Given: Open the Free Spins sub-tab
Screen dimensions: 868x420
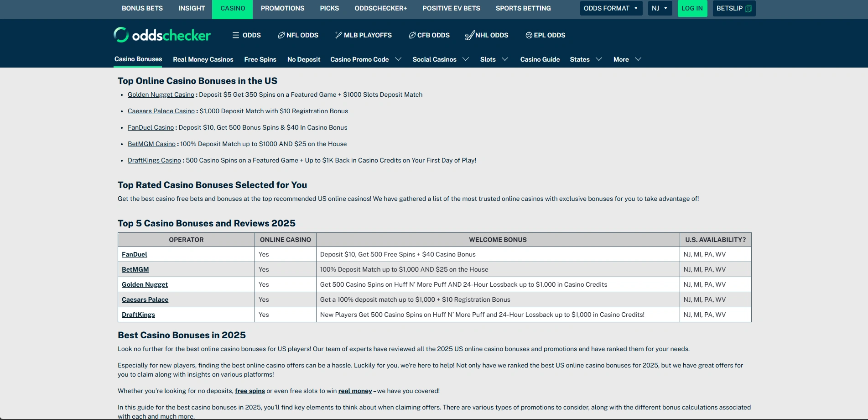Looking at the screenshot, I should 260,59.
